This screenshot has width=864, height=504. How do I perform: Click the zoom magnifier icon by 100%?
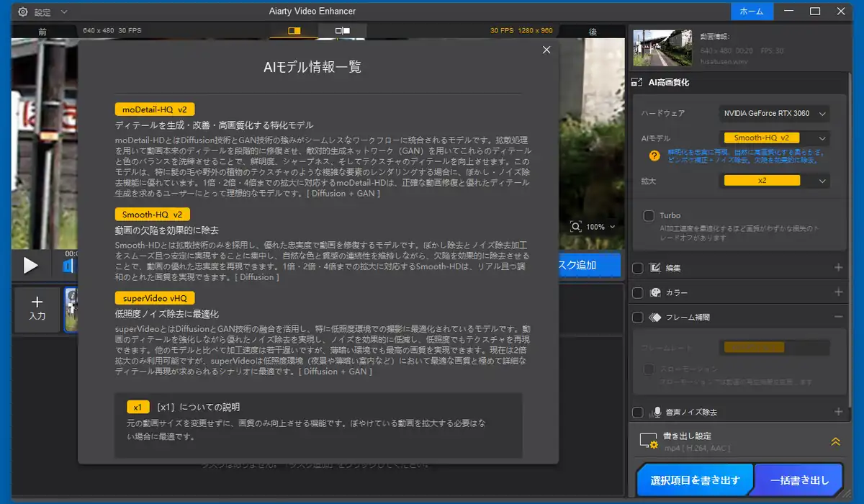(576, 226)
